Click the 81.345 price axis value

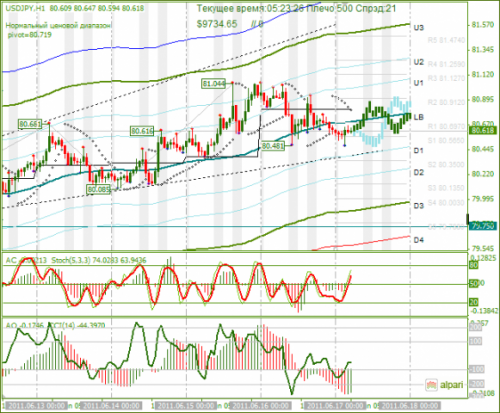[483, 50]
